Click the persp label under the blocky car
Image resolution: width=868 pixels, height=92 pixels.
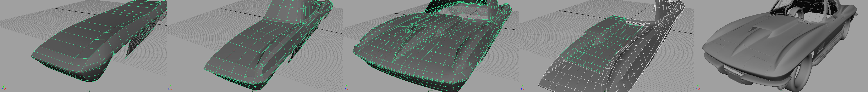click(88, 91)
